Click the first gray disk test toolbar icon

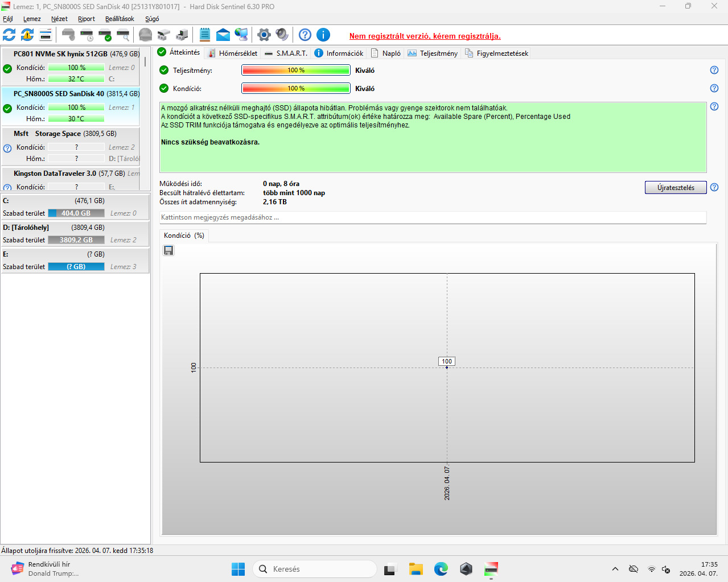tap(68, 35)
